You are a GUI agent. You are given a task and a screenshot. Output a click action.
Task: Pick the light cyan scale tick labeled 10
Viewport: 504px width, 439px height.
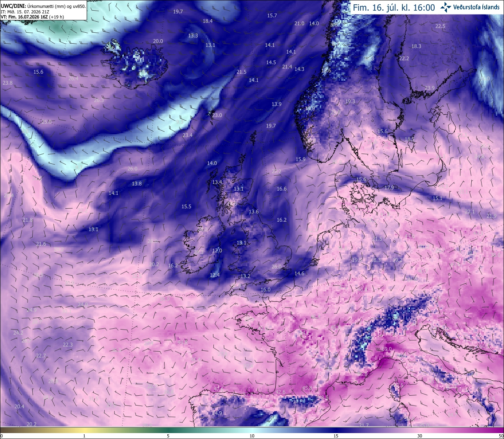[x=252, y=436]
